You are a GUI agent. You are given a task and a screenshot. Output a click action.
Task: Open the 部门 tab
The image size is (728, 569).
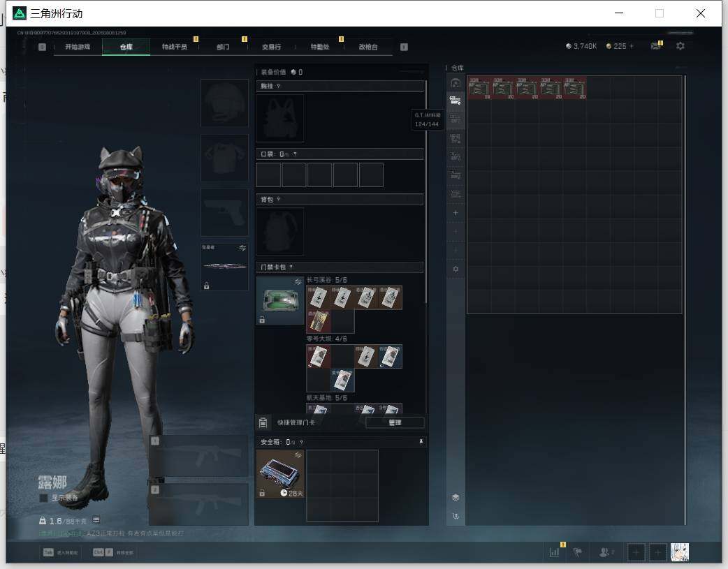coord(223,47)
